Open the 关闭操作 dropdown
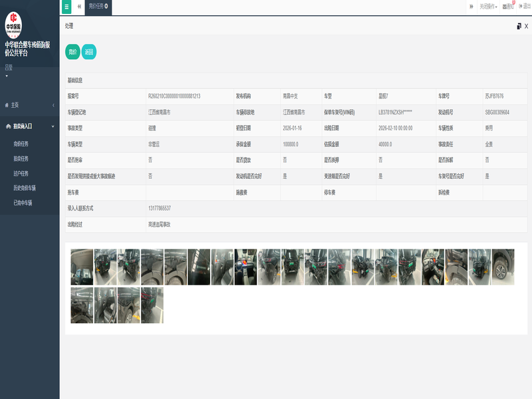 (x=488, y=7)
